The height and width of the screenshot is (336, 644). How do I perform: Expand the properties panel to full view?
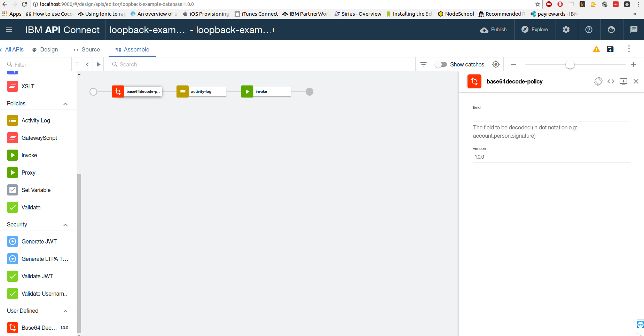pyautogui.click(x=623, y=81)
